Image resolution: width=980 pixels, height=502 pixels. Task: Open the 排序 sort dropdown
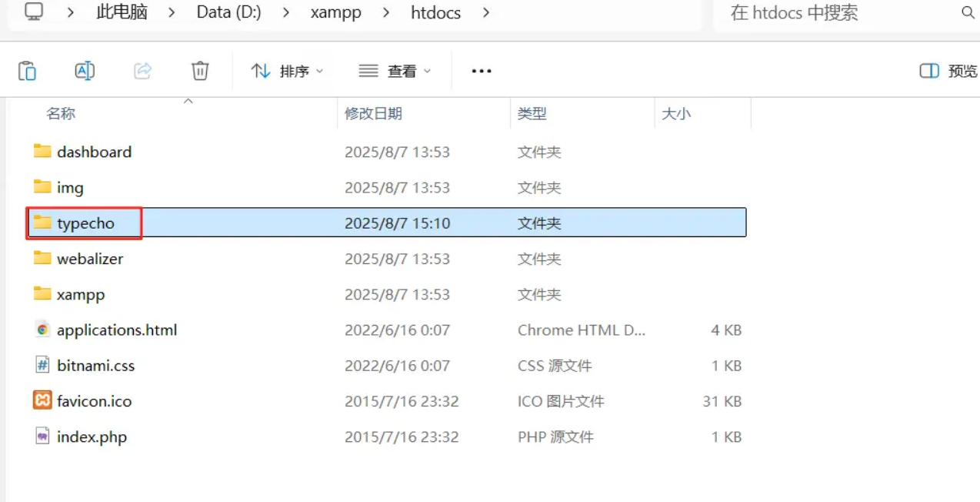click(287, 71)
